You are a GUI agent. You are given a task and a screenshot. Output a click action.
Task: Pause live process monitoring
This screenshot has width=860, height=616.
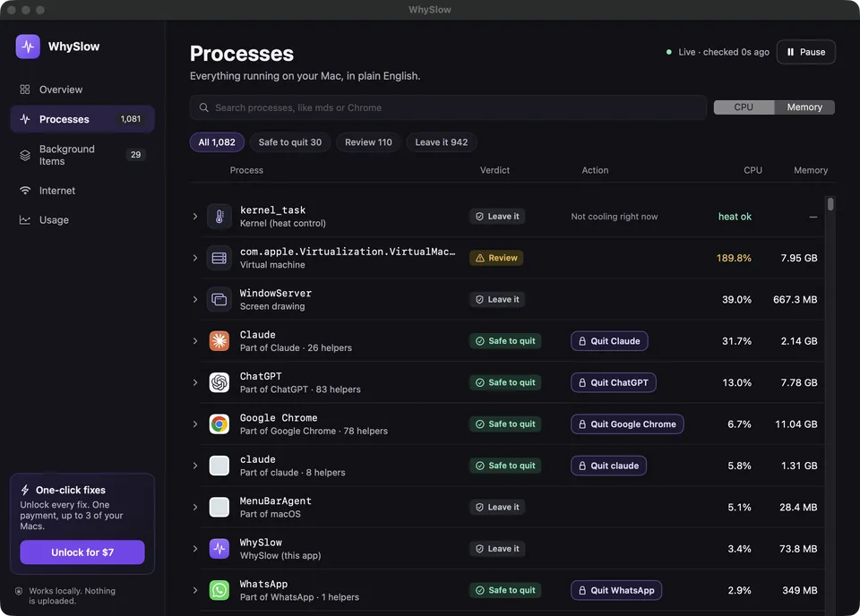805,52
